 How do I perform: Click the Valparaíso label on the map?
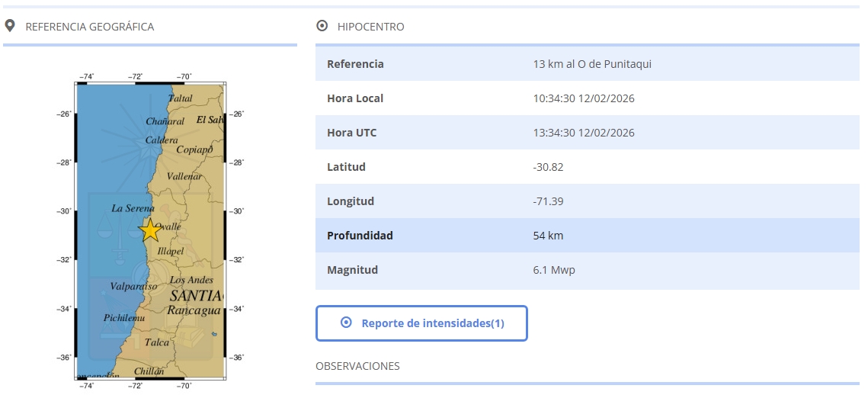(133, 286)
